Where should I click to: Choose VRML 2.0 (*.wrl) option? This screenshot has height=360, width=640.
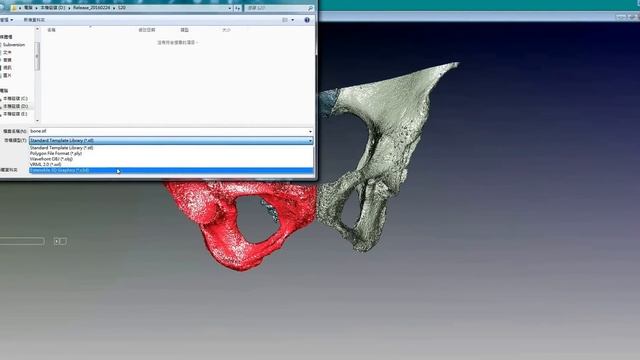tap(171, 164)
